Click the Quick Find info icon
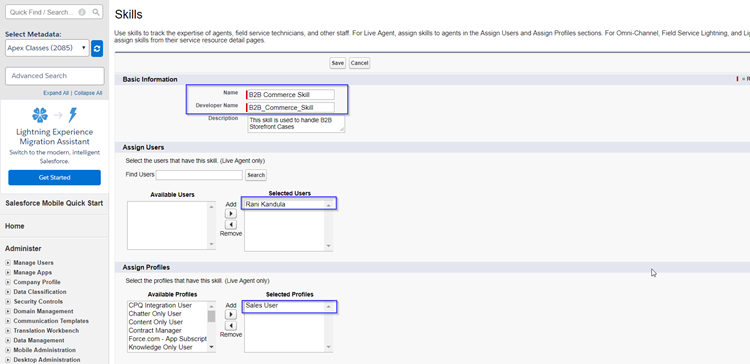Viewport: 750px width, 364px height. tap(82, 12)
